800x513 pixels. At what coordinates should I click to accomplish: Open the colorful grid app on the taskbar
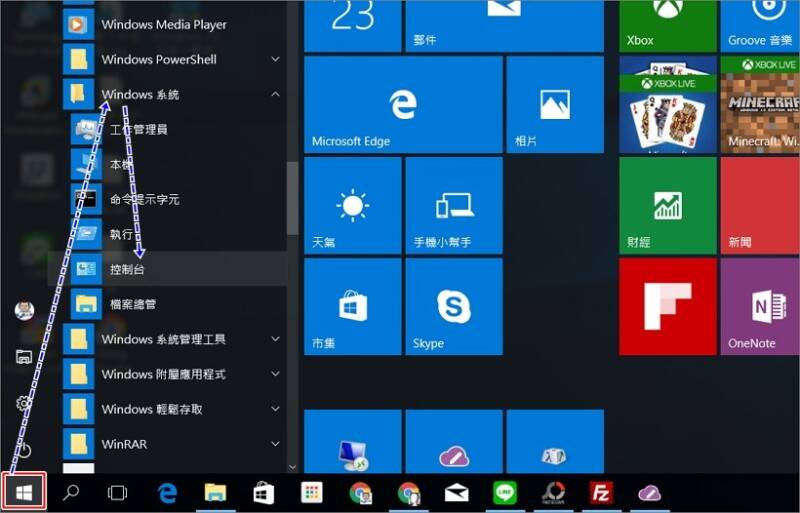[311, 493]
